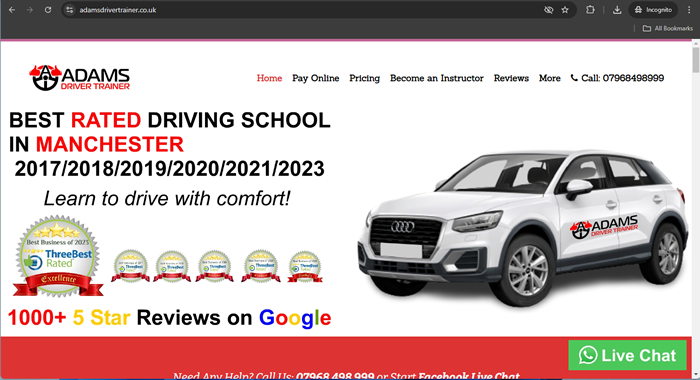Click the first small ThreeBest Rated badge
This screenshot has height=380, width=700.
click(x=130, y=266)
